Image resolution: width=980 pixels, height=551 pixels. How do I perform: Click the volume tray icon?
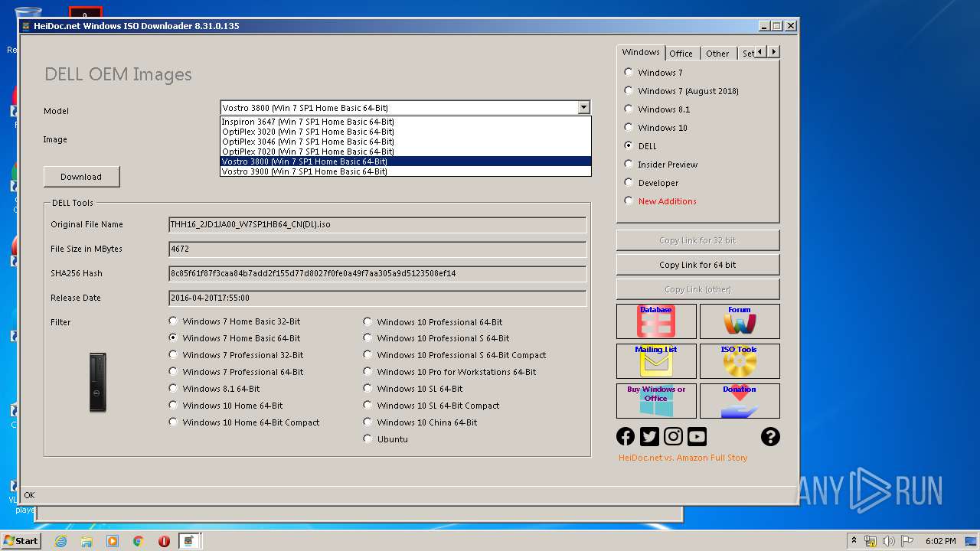click(889, 541)
